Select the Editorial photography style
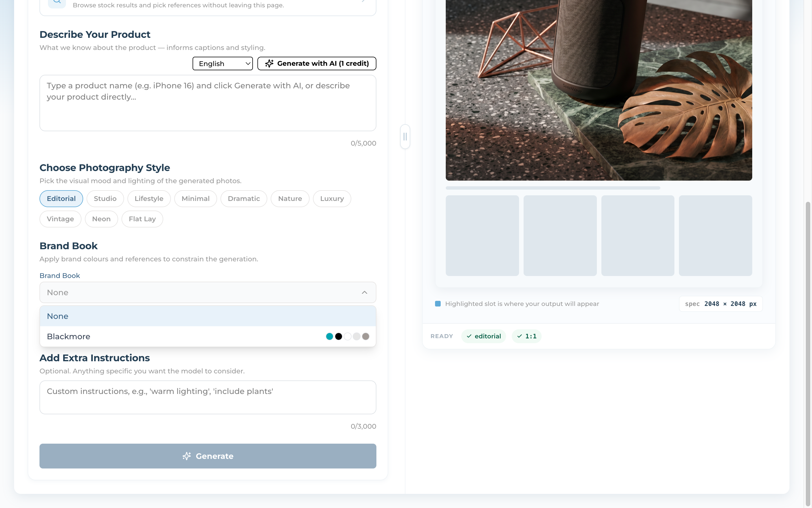This screenshot has height=508, width=812. click(x=61, y=199)
